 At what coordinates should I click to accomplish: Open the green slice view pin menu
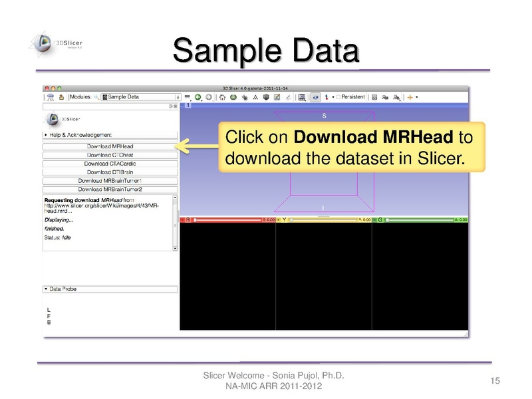[x=375, y=220]
